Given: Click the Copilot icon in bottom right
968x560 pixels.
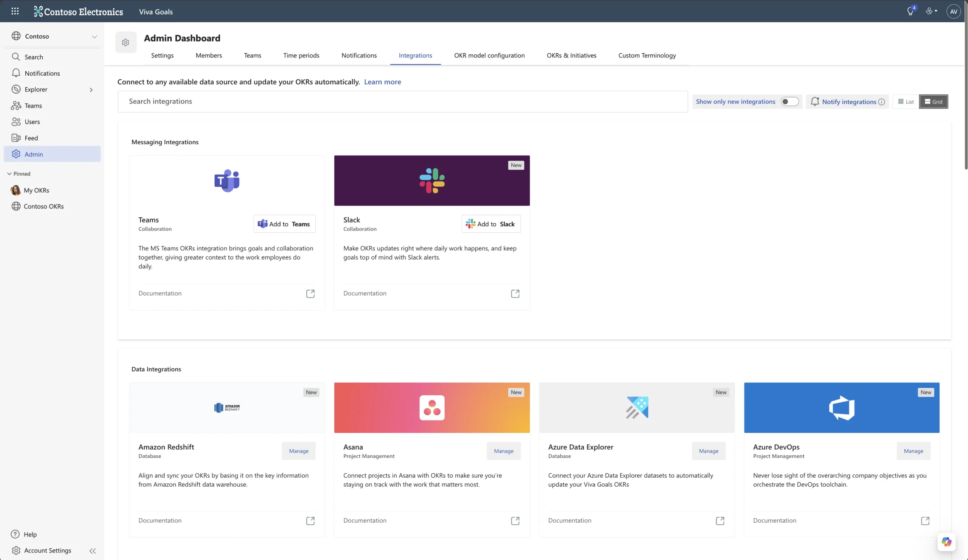Looking at the screenshot, I should [946, 542].
